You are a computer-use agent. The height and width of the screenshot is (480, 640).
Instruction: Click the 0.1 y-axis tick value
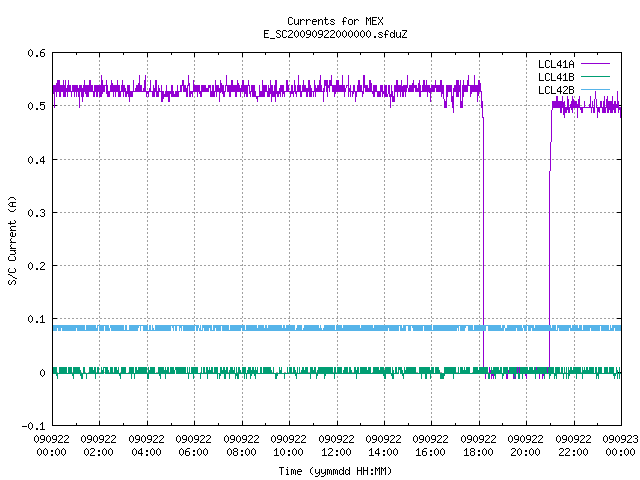pos(36,319)
